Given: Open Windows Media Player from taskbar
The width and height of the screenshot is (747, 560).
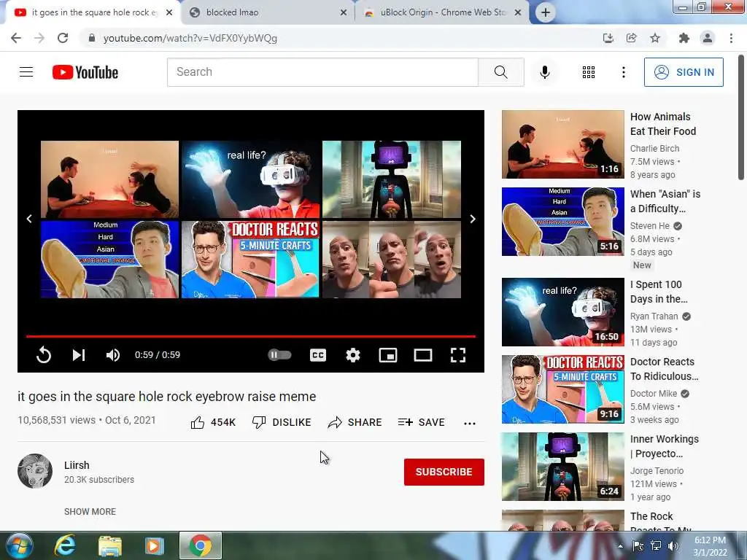Looking at the screenshot, I should point(154,545).
